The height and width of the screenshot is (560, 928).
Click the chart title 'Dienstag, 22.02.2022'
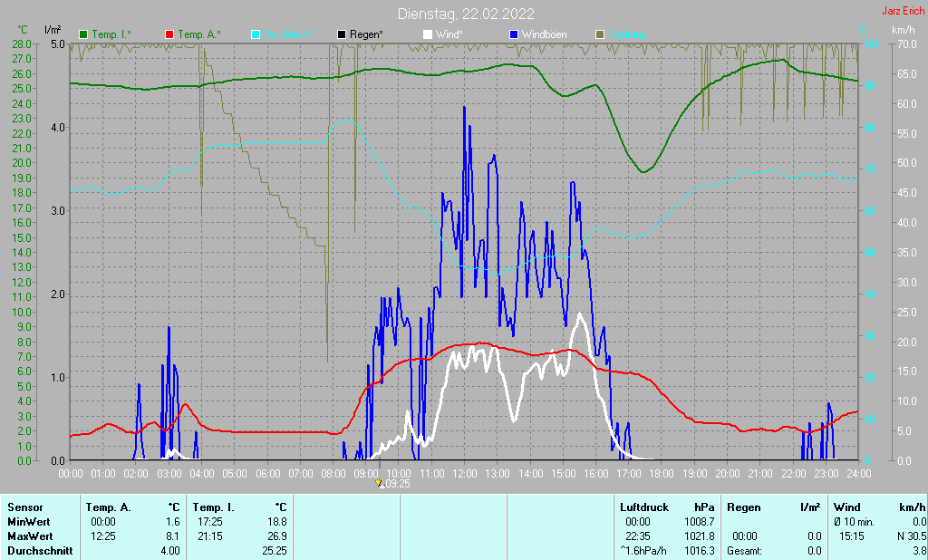click(466, 14)
